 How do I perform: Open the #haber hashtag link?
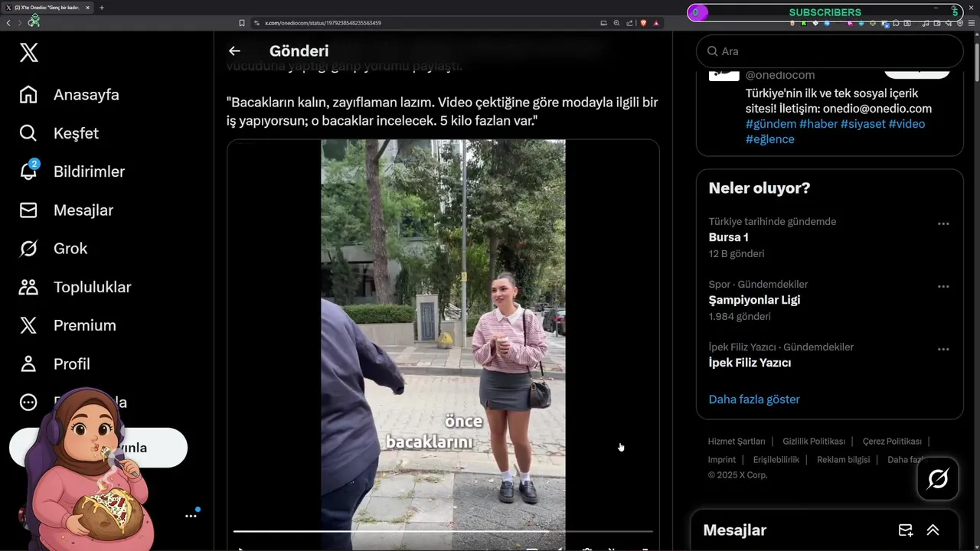[x=818, y=124]
